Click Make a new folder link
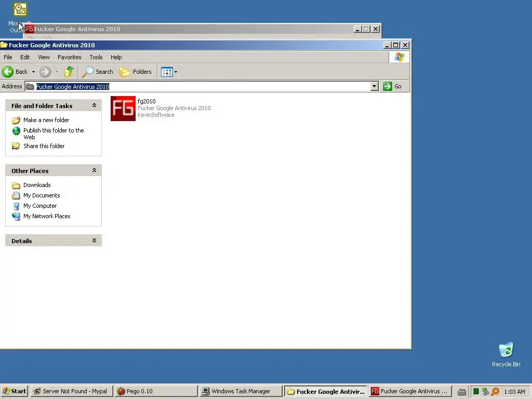This screenshot has height=399, width=532. pyautogui.click(x=46, y=120)
